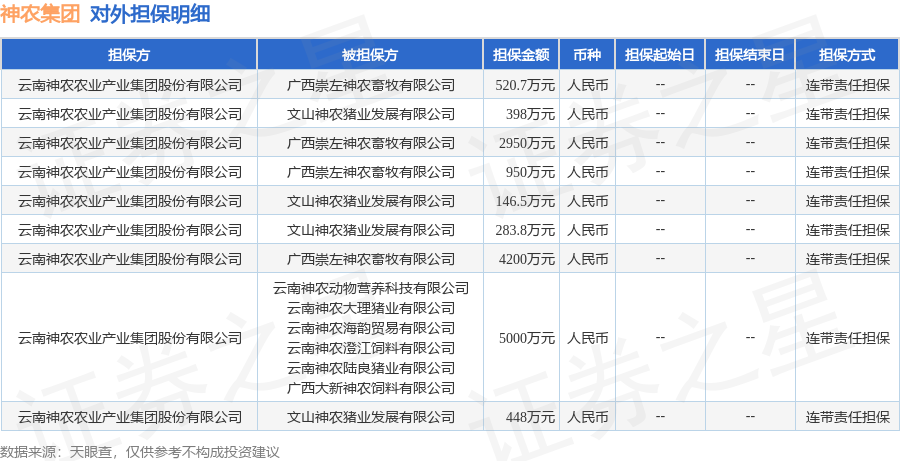Select 广西崇左神农畜牧有限公司 in the 520.7万元 row
The height and width of the screenshot is (461, 900).
[x=371, y=86]
